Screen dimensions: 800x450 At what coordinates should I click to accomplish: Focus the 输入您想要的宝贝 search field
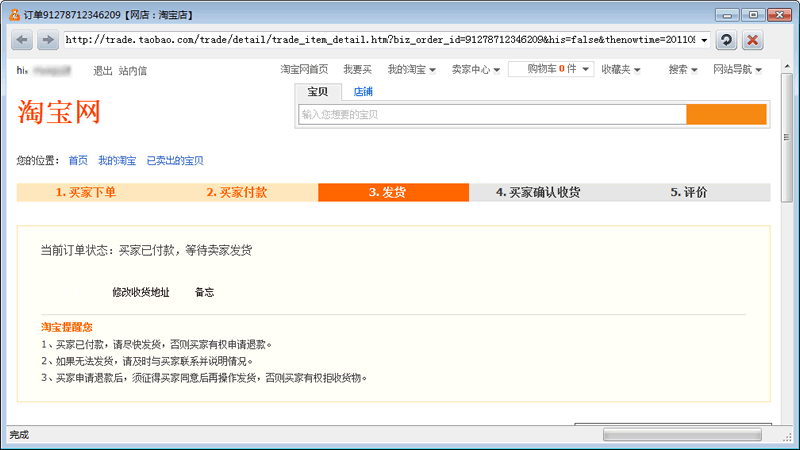coord(492,114)
